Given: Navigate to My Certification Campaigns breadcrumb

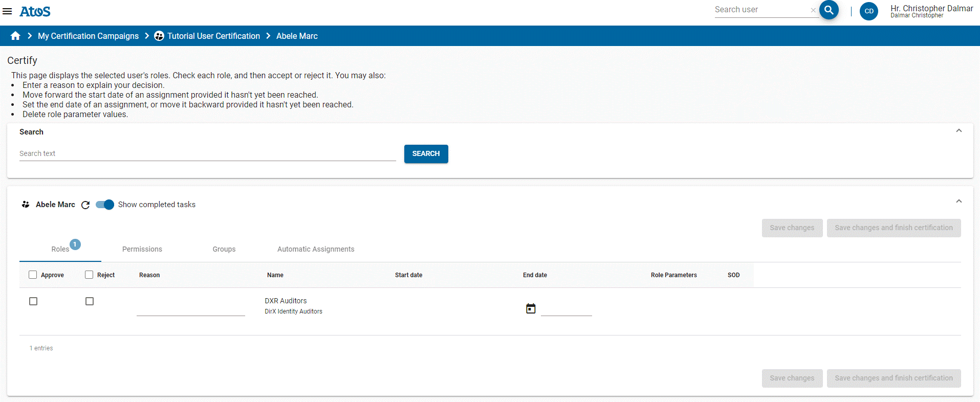Looking at the screenshot, I should (x=88, y=36).
